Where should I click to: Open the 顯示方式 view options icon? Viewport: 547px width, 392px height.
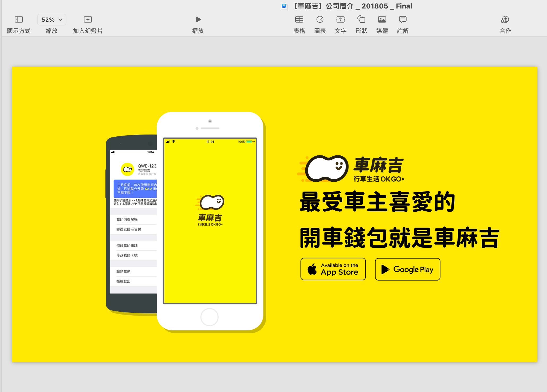pyautogui.click(x=19, y=20)
